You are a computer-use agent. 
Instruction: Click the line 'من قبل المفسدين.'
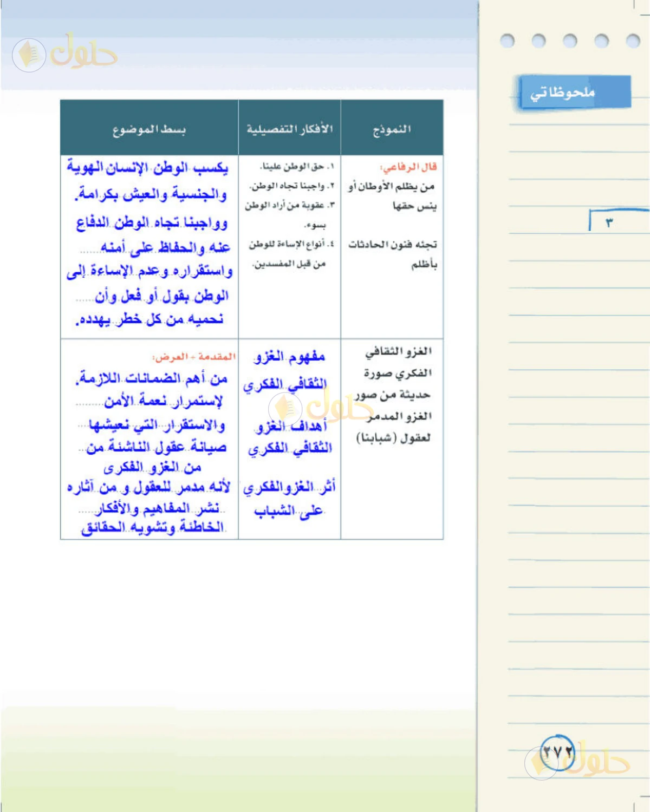coord(289,264)
